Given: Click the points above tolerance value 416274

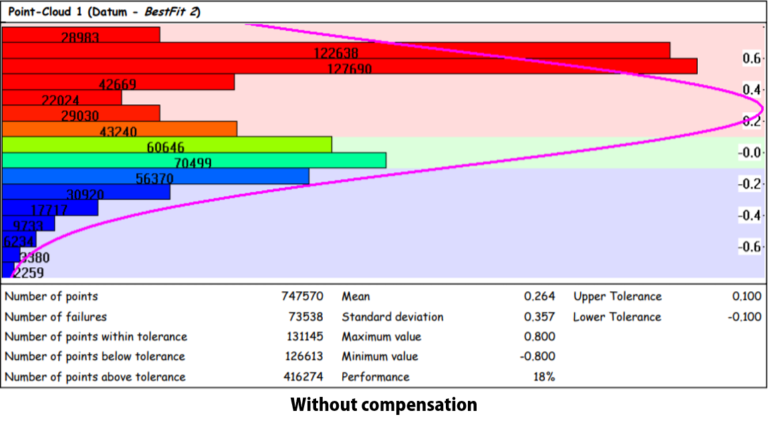Looking at the screenshot, I should point(303,377).
